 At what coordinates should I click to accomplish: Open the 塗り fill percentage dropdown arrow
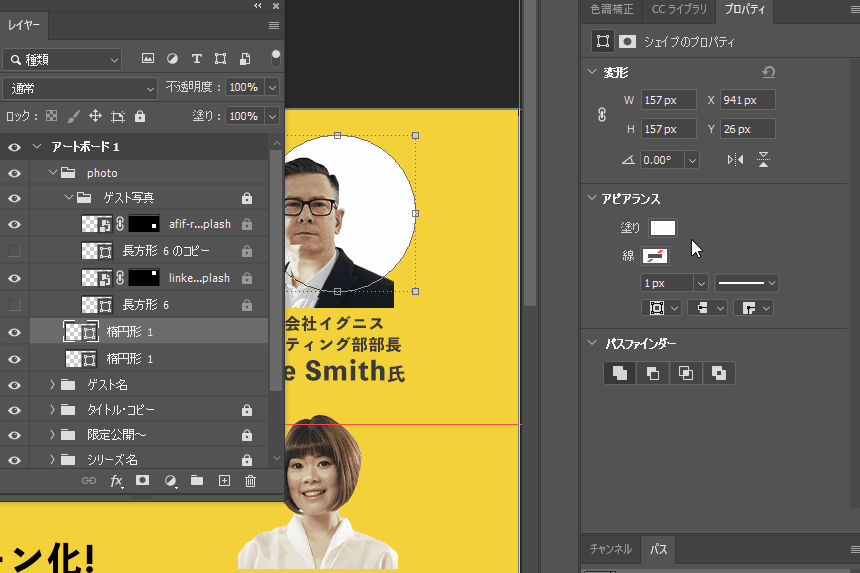tap(272, 116)
